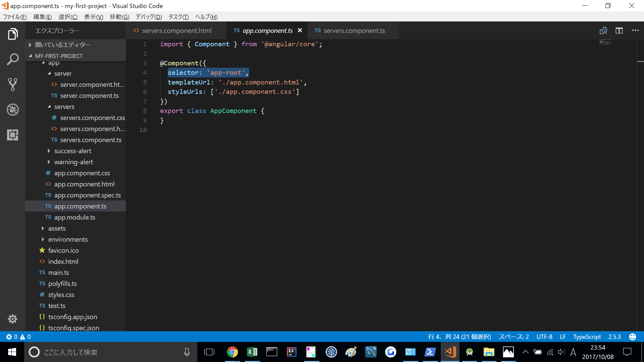This screenshot has width=644, height=362.
Task: Collapse the servers folder
Action: tap(64, 107)
